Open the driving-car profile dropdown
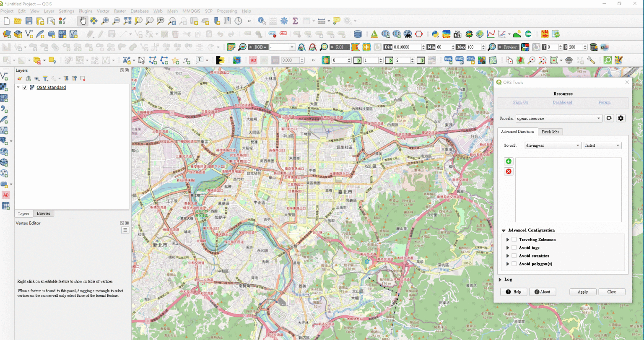This screenshot has height=340, width=644. [x=552, y=145]
